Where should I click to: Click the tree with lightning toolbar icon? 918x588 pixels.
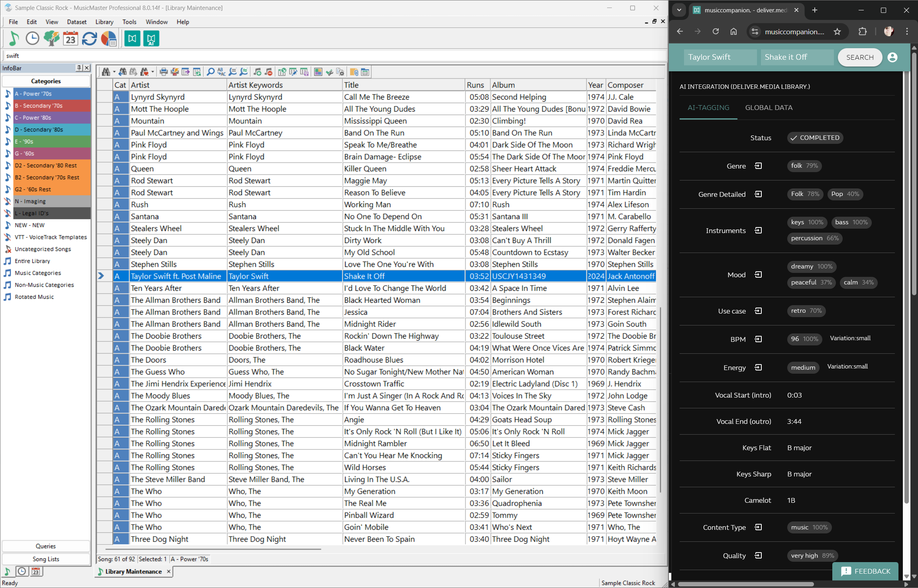click(x=51, y=39)
